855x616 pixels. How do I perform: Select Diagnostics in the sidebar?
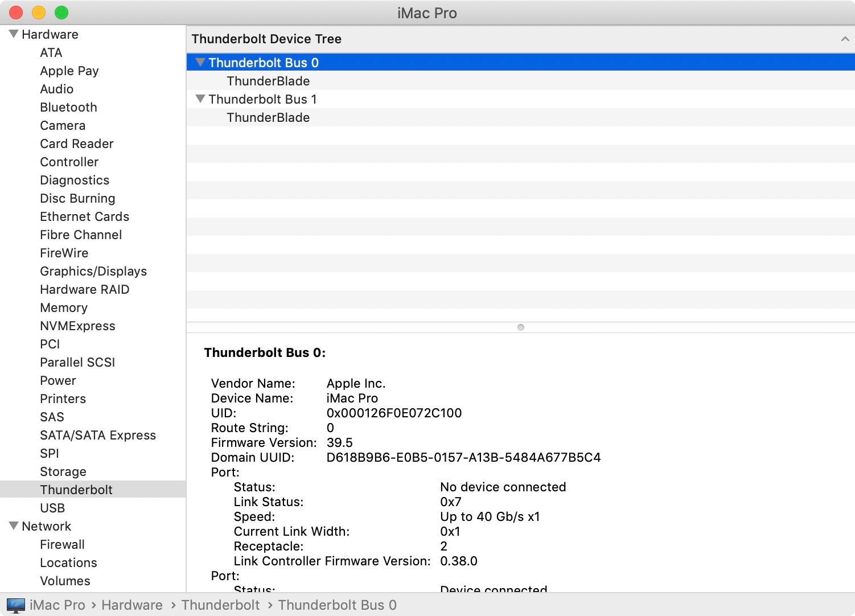pos(75,180)
